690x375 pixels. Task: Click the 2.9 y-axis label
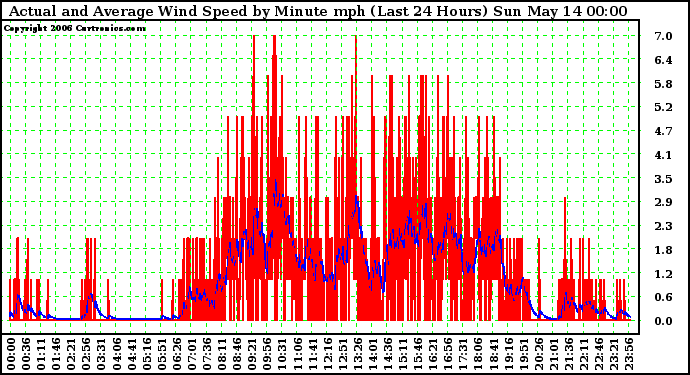pos(663,202)
